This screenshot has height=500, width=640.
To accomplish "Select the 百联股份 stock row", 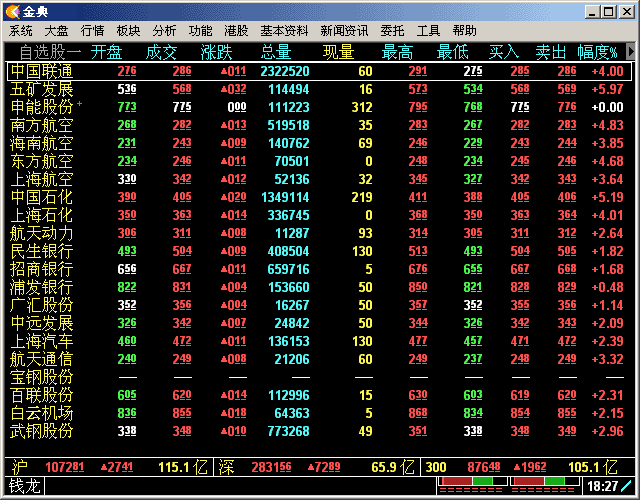I will (x=319, y=395).
